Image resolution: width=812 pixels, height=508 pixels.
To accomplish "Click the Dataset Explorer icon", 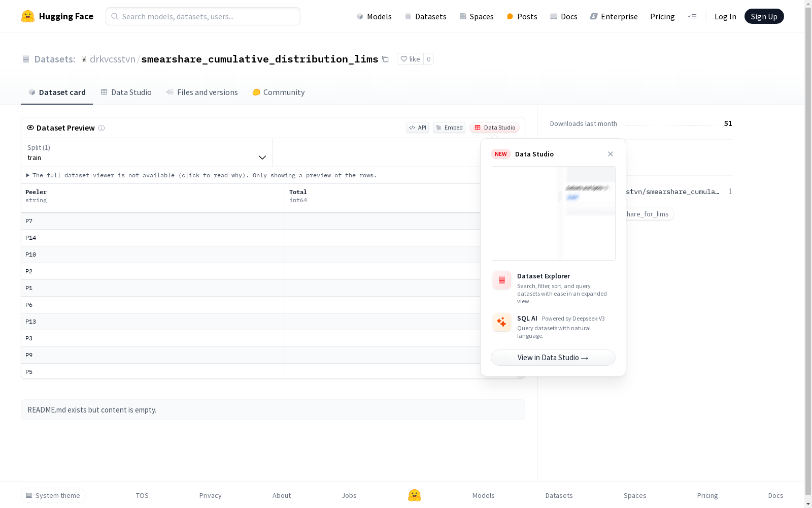I will click(x=502, y=280).
